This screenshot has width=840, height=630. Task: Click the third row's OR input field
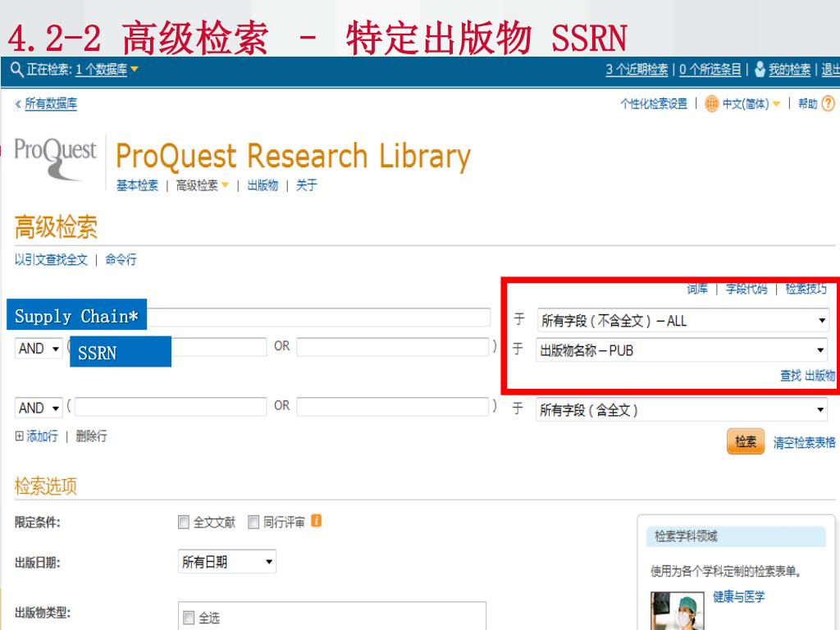click(x=393, y=407)
